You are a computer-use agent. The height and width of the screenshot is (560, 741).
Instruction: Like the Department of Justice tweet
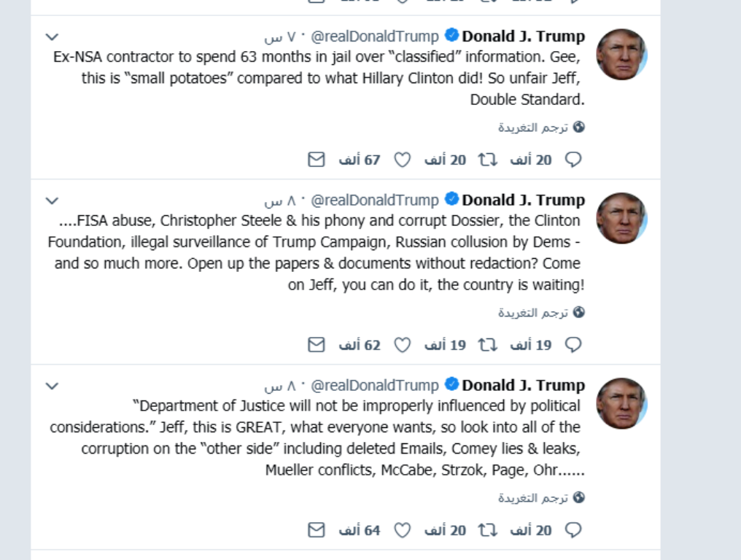(x=402, y=530)
